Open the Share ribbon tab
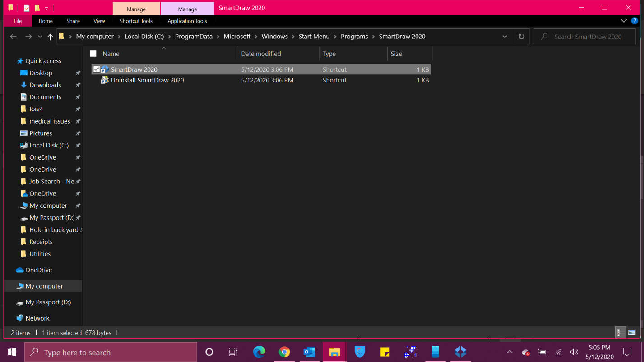This screenshot has width=644, height=362. click(x=73, y=21)
